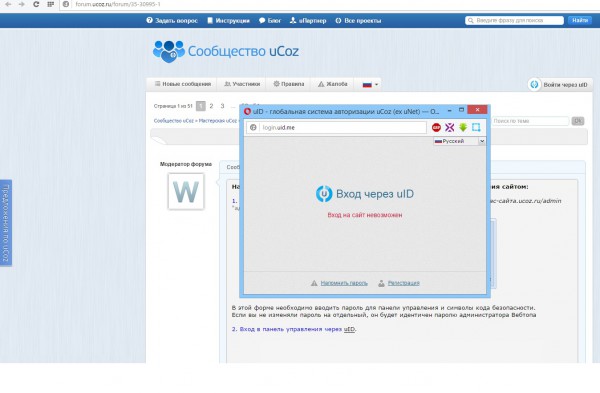Select current page 1 in pagination
Image resolution: width=600 pixels, height=393 pixels.
click(x=201, y=106)
